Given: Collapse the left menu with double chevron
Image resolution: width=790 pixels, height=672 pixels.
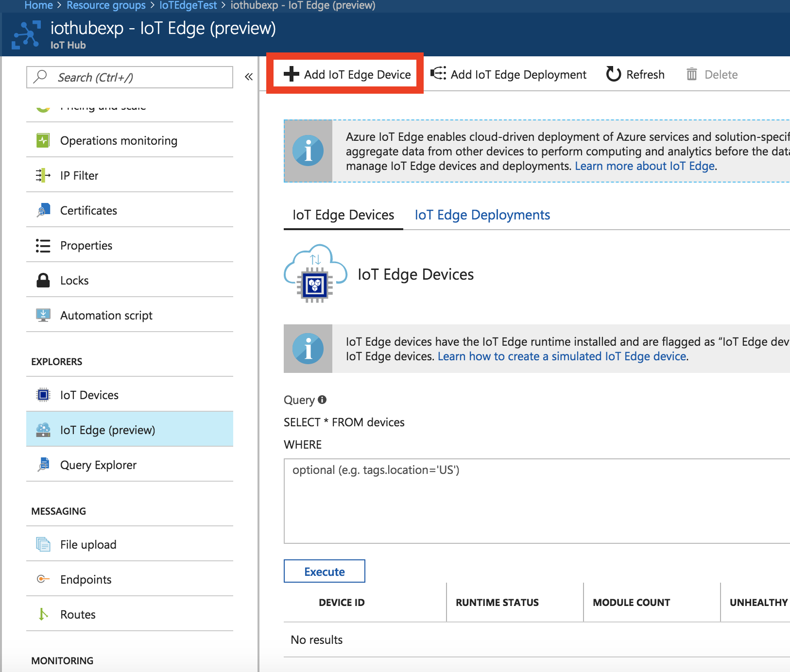Looking at the screenshot, I should [249, 77].
